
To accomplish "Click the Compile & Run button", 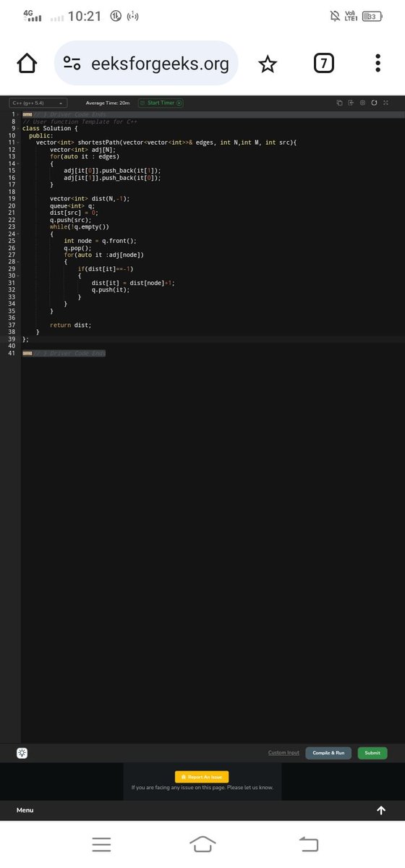I will 328,753.
